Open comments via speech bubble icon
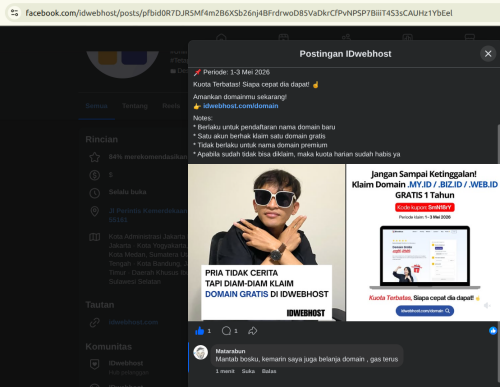Image resolution: width=500 pixels, height=387 pixels. click(226, 331)
